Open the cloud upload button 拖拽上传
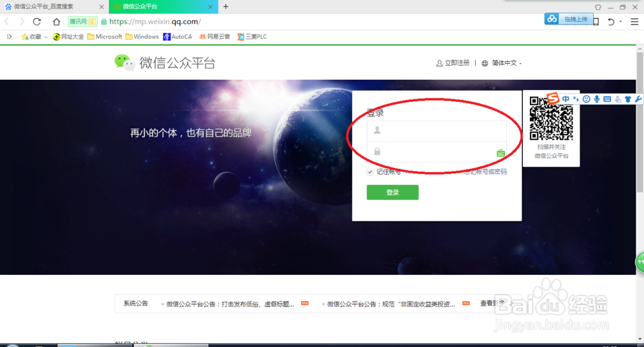Viewport: 644px width, 347px height. [x=569, y=19]
